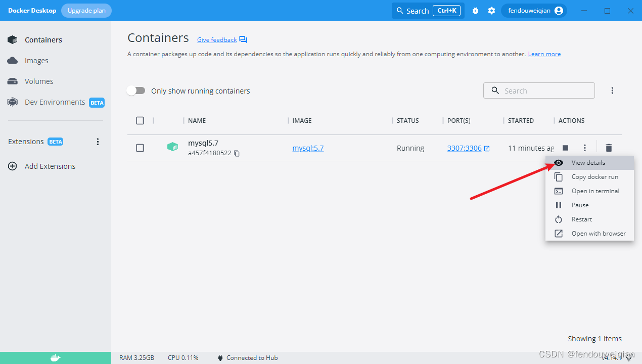Choose Open in terminal from the menu
This screenshot has width=642, height=364.
[x=595, y=191]
